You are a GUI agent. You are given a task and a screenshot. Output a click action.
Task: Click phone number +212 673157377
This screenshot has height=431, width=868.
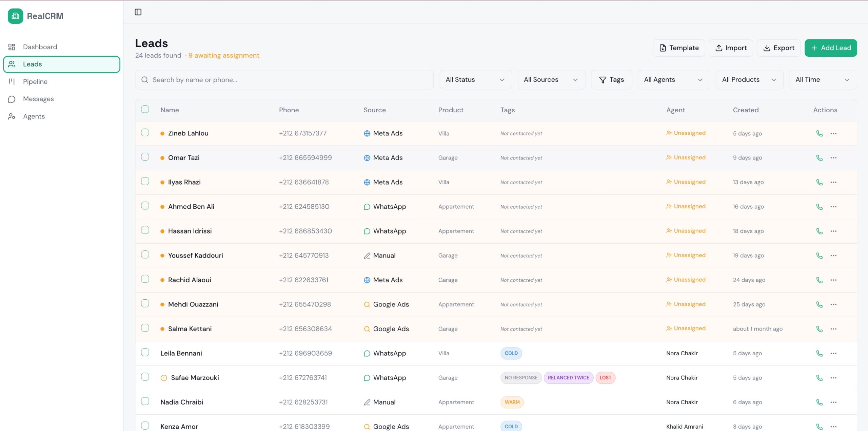click(302, 133)
